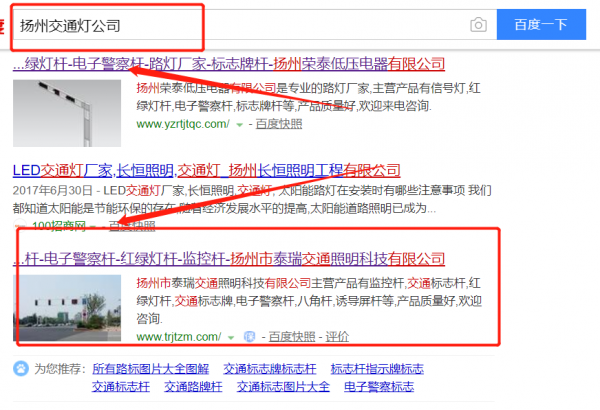
Task: Click the camera image search icon
Action: point(479,25)
